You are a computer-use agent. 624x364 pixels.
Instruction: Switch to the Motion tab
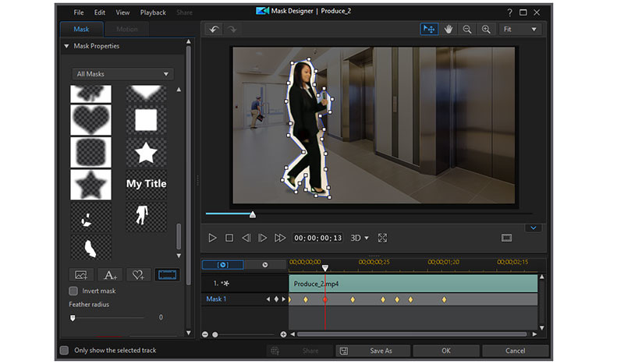point(126,30)
